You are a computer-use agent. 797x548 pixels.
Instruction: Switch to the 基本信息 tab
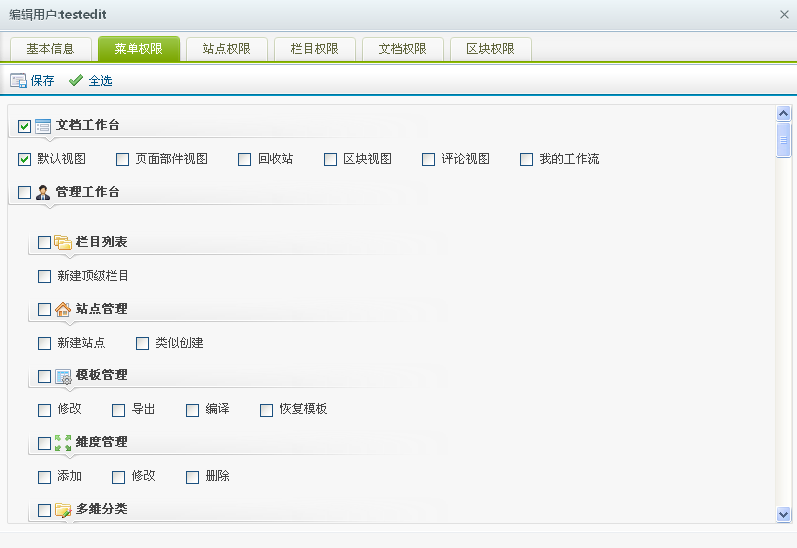tap(50, 49)
